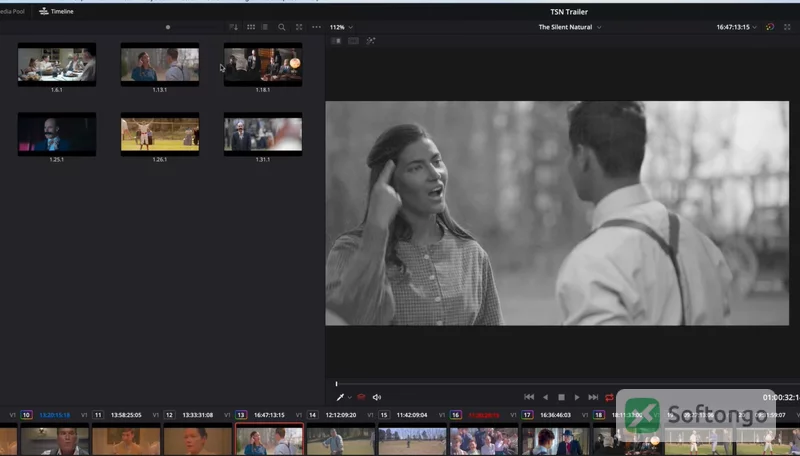Switch gallery to thumbnail grid view
The height and width of the screenshot is (456, 800).
pyautogui.click(x=251, y=27)
